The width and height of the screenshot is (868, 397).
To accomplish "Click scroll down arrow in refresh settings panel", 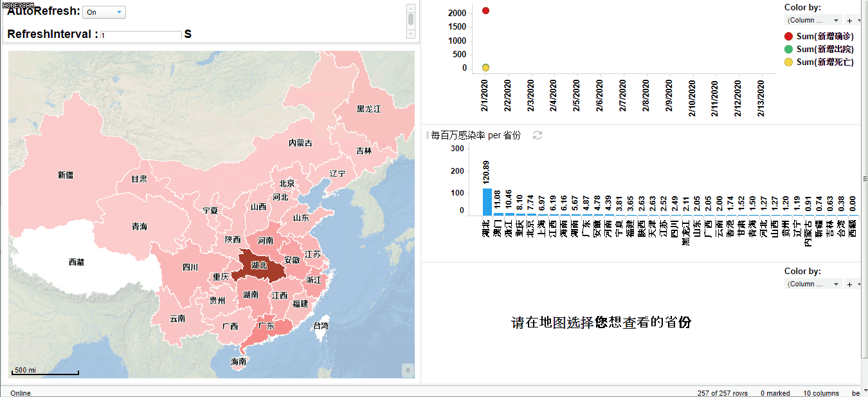I will click(411, 34).
